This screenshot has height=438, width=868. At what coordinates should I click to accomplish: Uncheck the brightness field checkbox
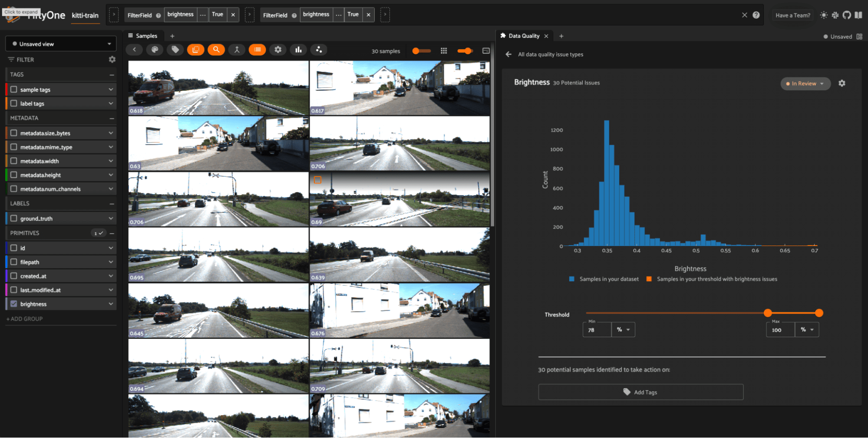(x=14, y=304)
